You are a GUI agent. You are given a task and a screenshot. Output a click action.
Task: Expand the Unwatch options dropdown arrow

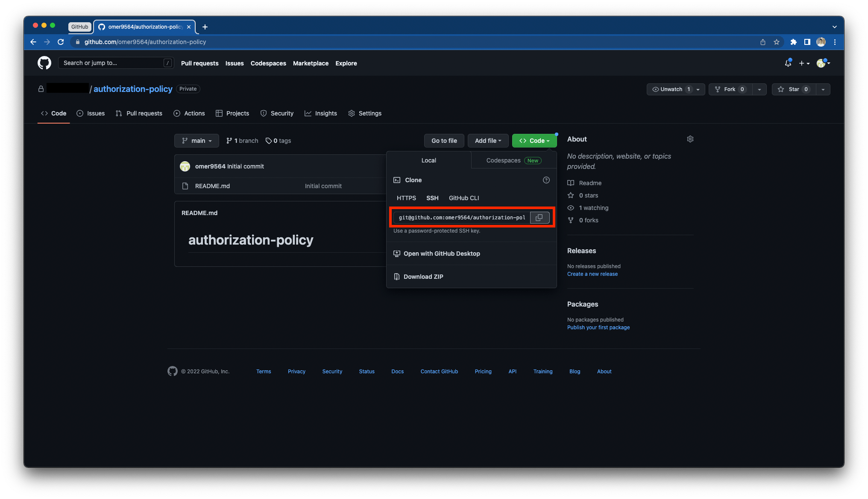click(698, 89)
